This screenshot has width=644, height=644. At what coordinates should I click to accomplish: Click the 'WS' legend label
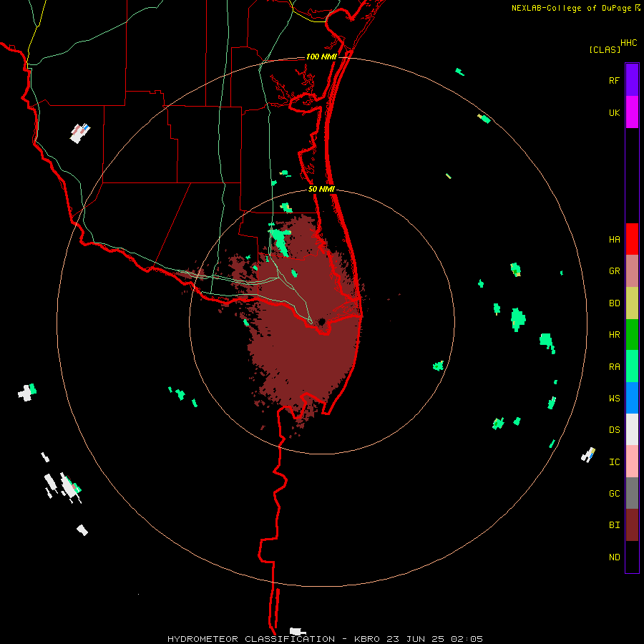pyautogui.click(x=614, y=398)
